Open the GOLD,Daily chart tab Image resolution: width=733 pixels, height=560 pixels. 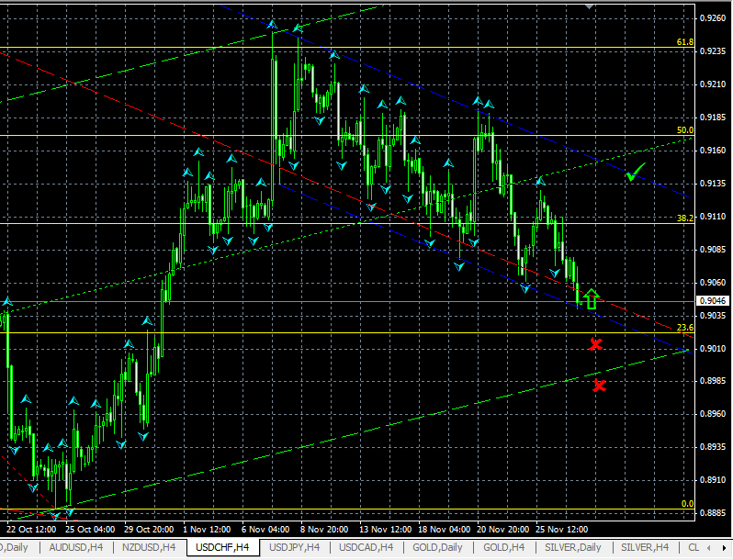[437, 547]
